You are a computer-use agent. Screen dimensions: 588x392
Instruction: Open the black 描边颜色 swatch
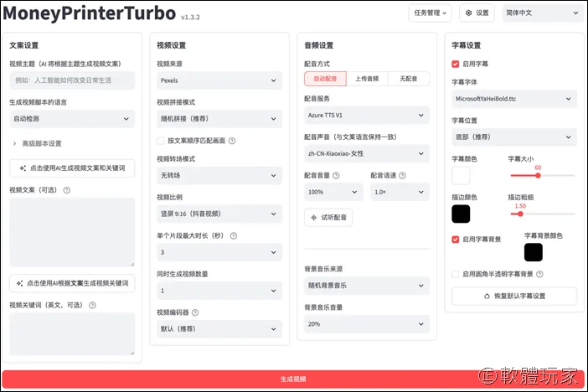click(461, 214)
